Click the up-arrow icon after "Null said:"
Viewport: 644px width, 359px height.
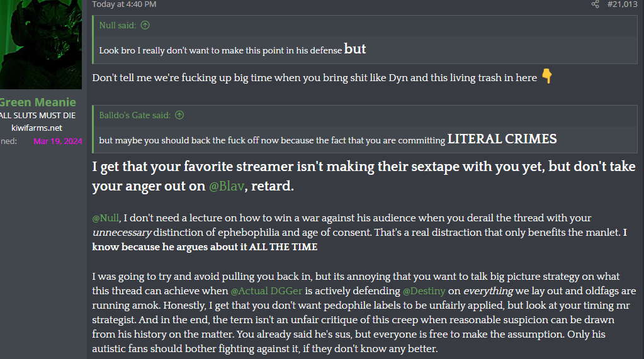145,25
